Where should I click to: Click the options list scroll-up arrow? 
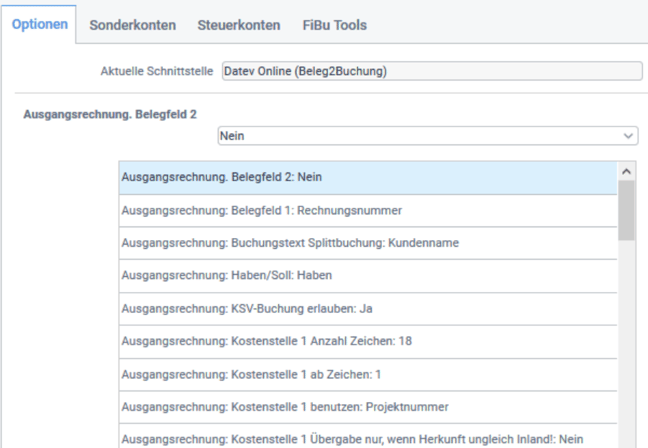pyautogui.click(x=627, y=171)
